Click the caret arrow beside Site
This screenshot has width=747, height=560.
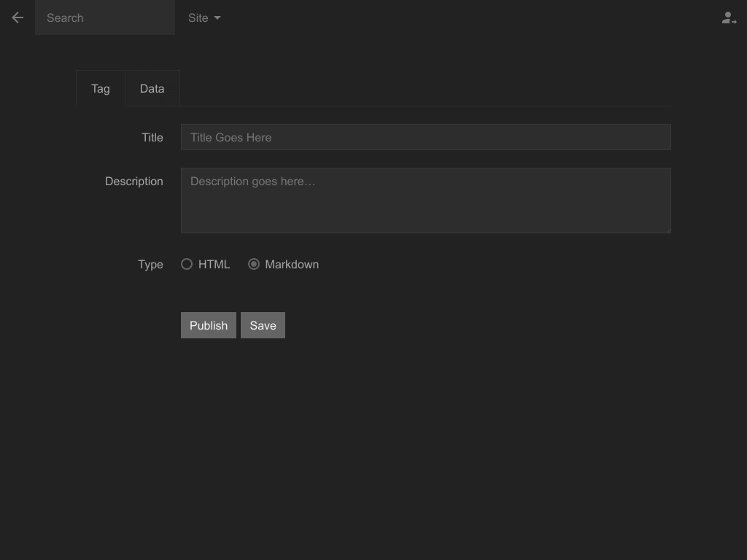click(217, 18)
